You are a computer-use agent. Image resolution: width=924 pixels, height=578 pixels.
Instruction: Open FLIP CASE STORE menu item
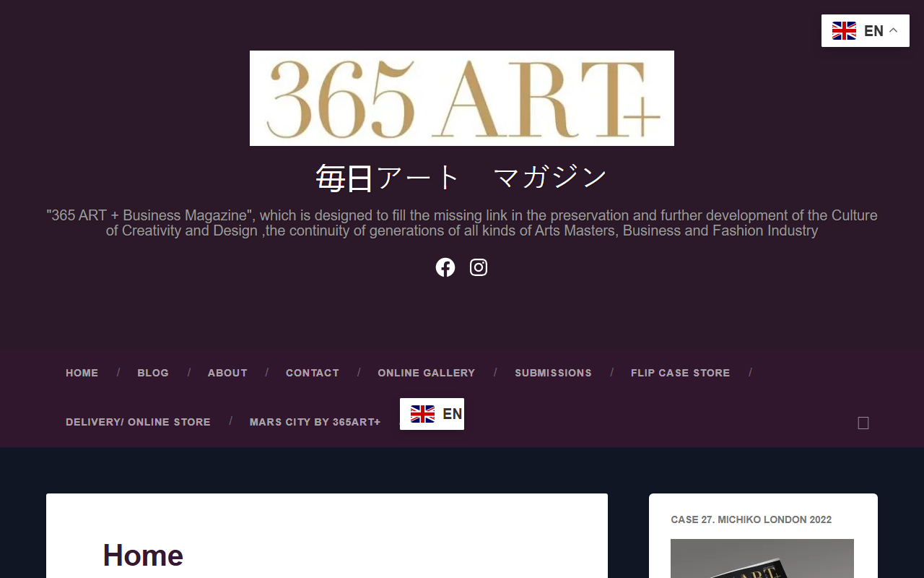click(681, 373)
